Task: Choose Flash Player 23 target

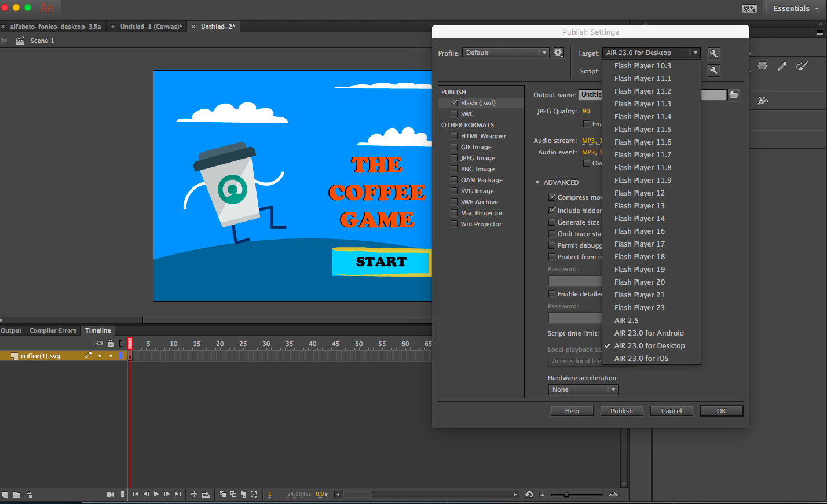Action: click(652, 307)
